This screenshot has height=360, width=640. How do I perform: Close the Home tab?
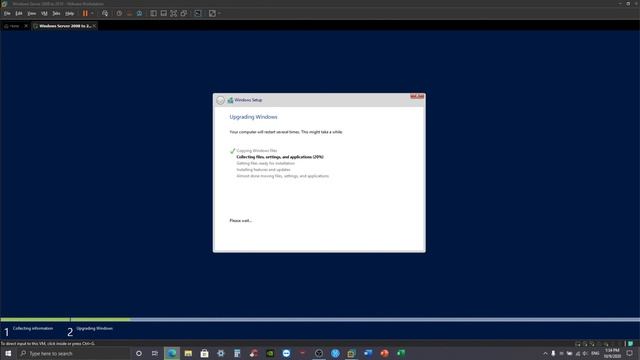26,26
